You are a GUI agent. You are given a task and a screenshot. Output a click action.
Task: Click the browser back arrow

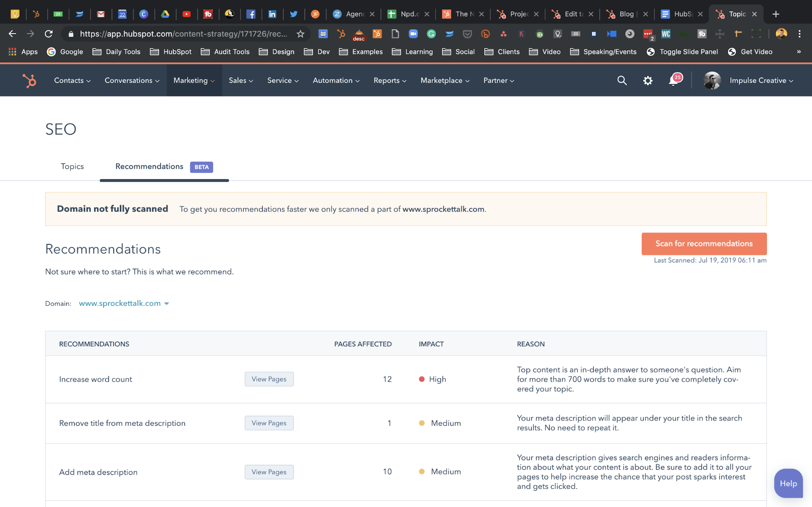pyautogui.click(x=12, y=34)
